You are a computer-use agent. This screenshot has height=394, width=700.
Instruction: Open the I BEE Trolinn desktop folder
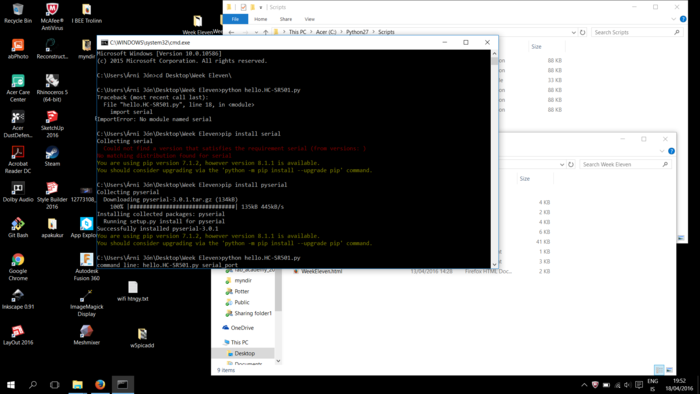87,13
